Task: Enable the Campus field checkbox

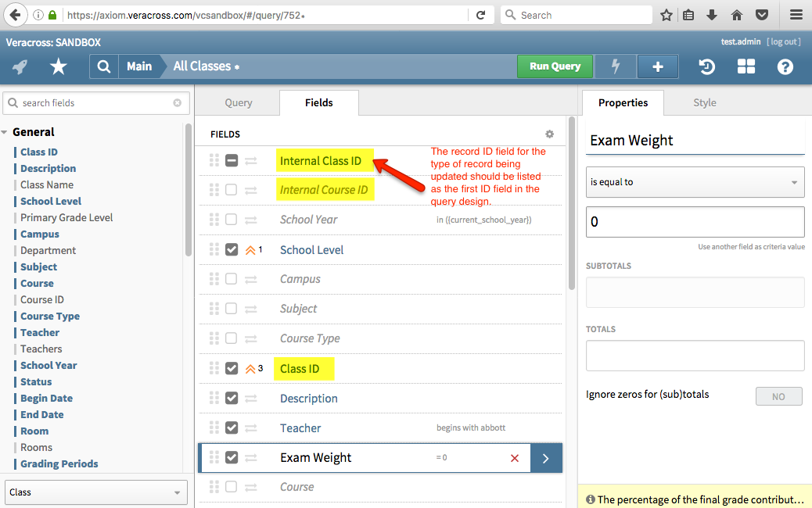Action: [232, 279]
